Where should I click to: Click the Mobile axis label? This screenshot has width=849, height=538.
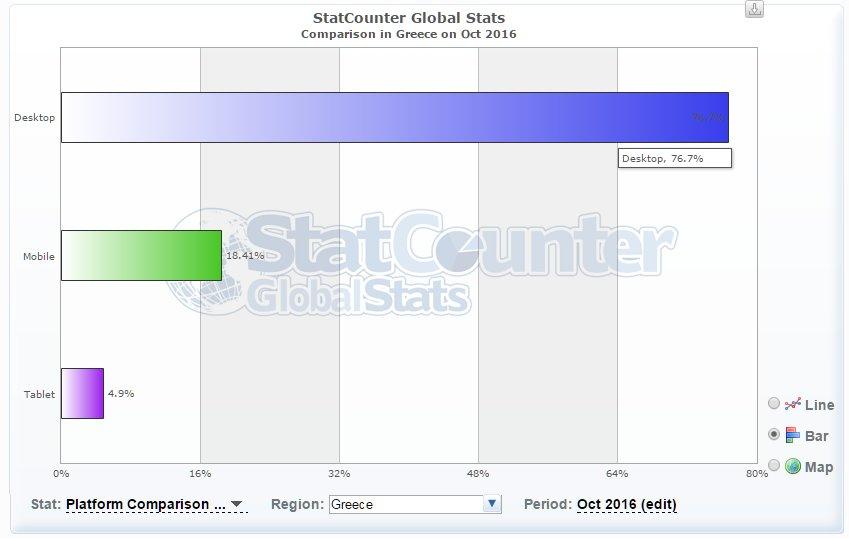tap(38, 256)
